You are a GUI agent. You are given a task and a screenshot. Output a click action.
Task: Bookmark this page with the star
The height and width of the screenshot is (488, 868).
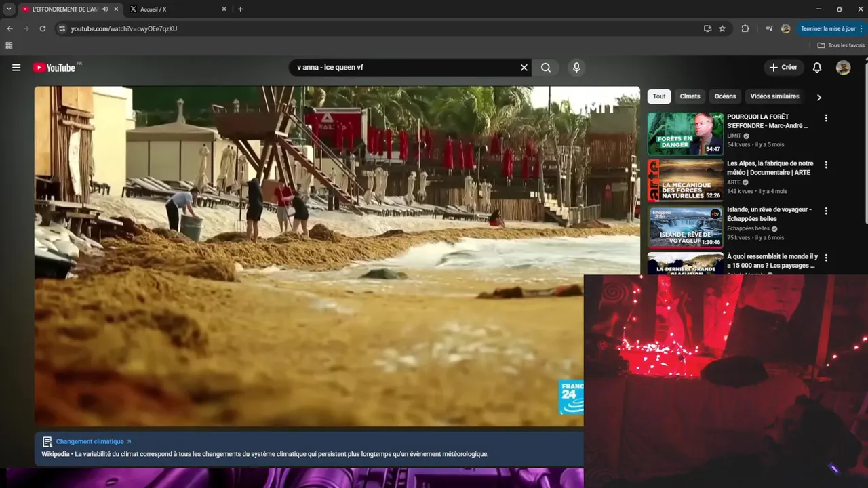point(722,28)
